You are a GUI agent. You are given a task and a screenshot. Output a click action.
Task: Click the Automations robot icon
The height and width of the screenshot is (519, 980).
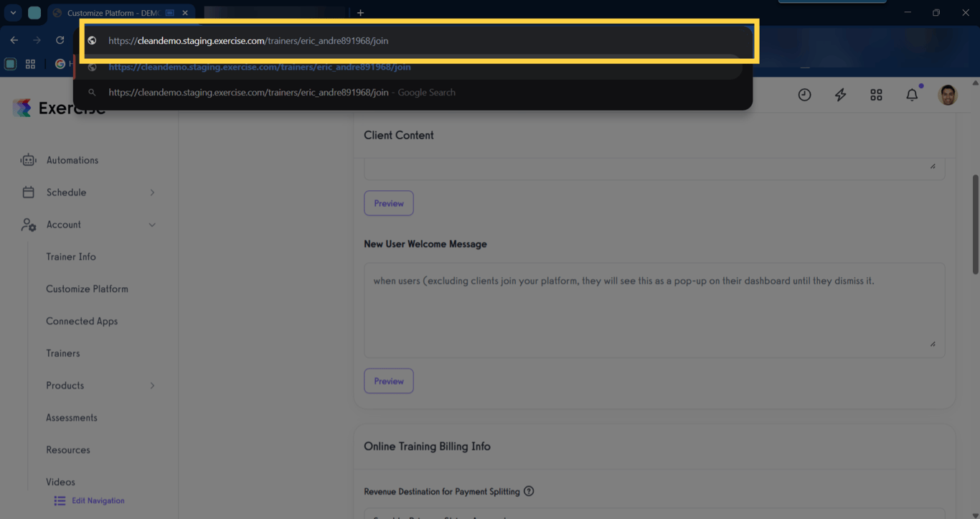(28, 160)
